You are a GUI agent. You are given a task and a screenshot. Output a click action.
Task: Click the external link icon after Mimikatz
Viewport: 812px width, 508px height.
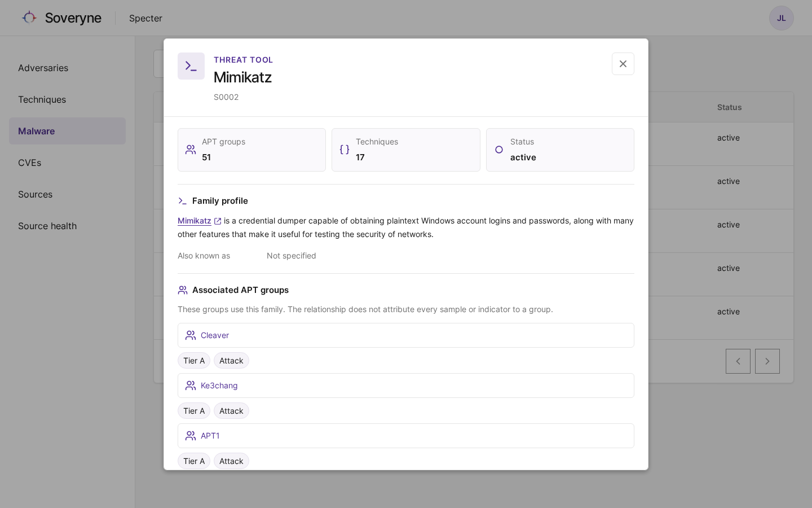coord(218,221)
